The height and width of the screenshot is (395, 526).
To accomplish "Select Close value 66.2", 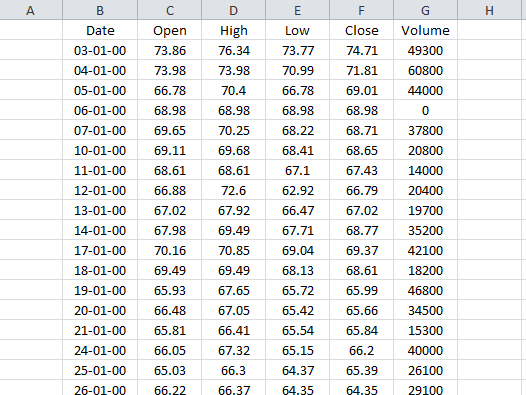I will pyautogui.click(x=362, y=350).
